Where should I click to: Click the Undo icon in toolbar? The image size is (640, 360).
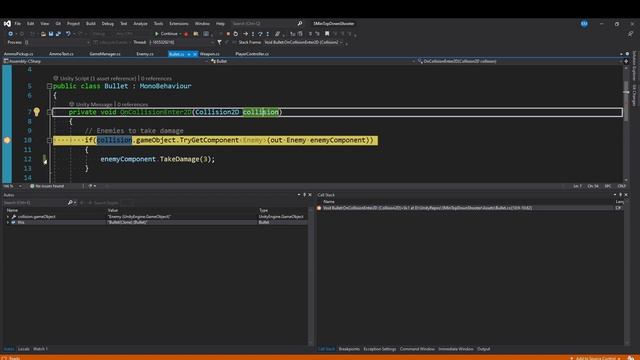(x=68, y=34)
